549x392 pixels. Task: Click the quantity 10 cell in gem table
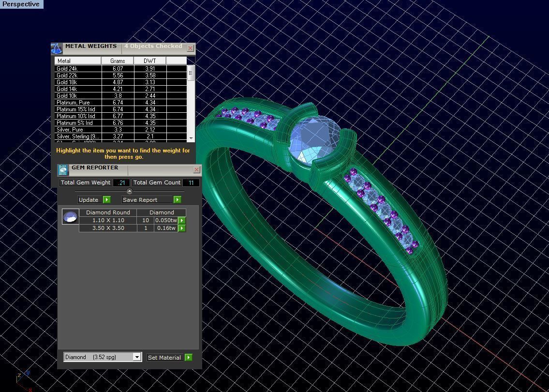pos(145,220)
